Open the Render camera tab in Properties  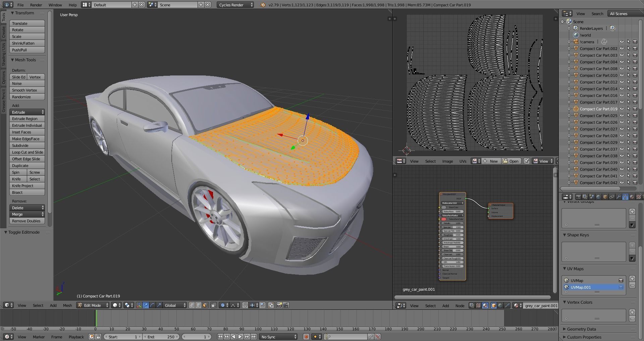[578, 197]
